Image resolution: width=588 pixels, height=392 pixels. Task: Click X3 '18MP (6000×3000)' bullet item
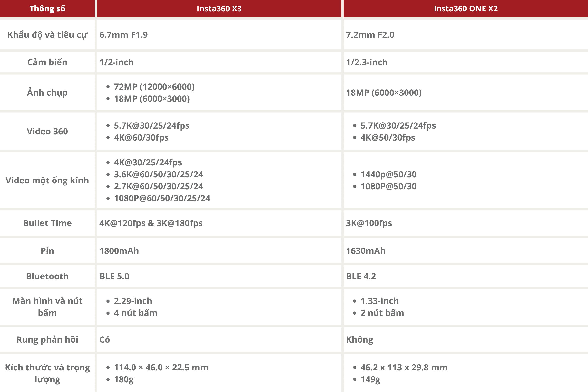coord(152,99)
